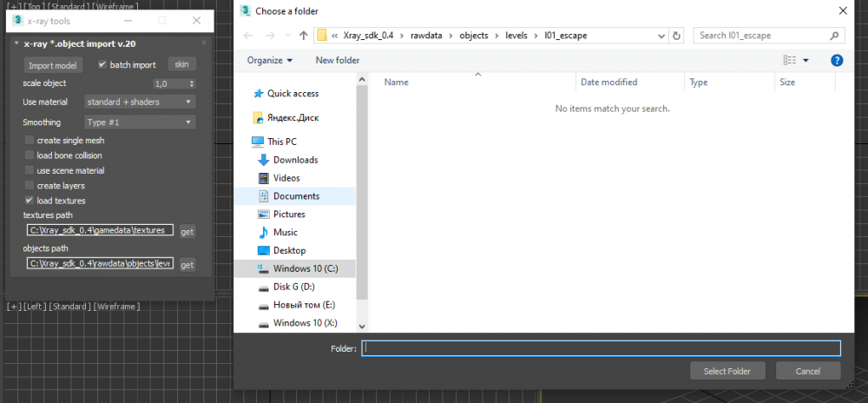Click New folder in the toolbar
Image resolution: width=868 pixels, height=403 pixels.
click(337, 60)
